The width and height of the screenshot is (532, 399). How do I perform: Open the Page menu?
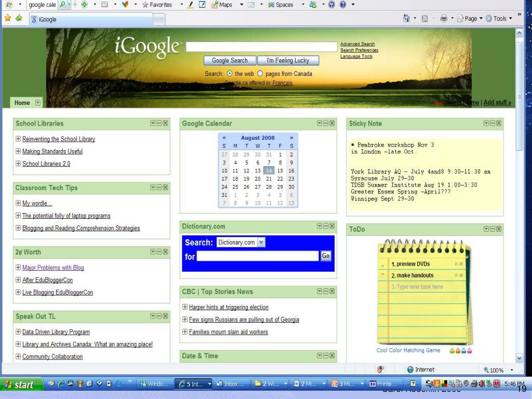click(x=470, y=19)
